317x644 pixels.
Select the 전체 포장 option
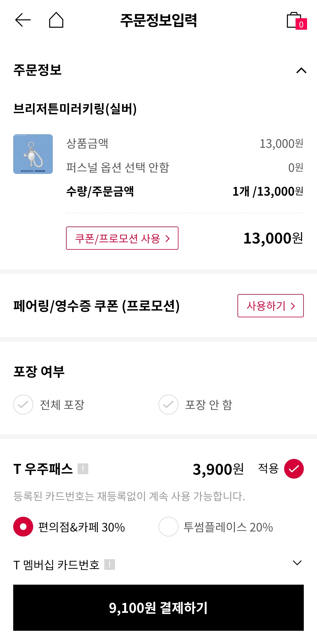23,405
